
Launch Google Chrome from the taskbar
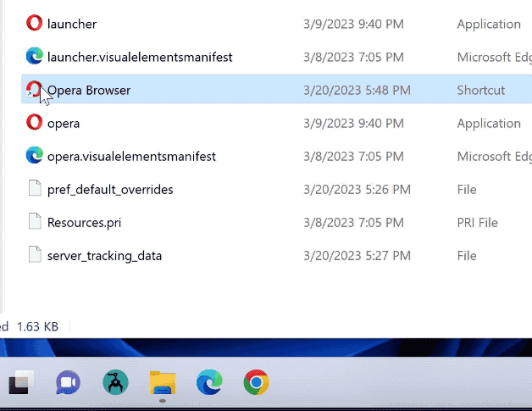[x=256, y=382]
